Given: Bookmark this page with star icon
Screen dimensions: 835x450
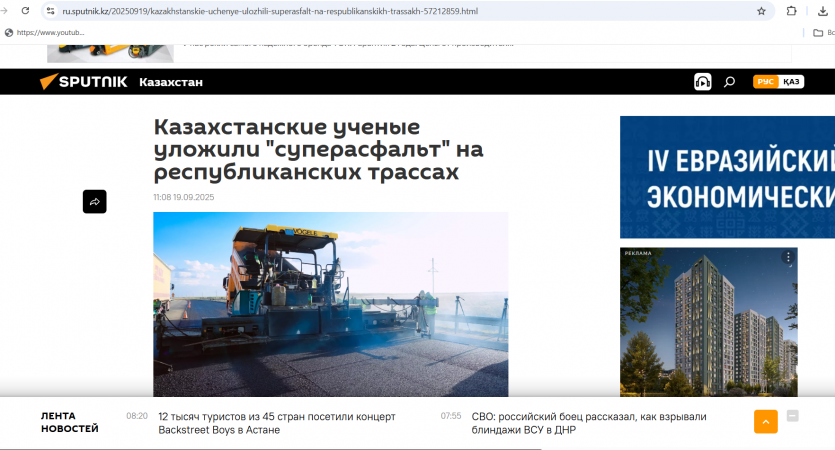Looking at the screenshot, I should click(x=762, y=11).
